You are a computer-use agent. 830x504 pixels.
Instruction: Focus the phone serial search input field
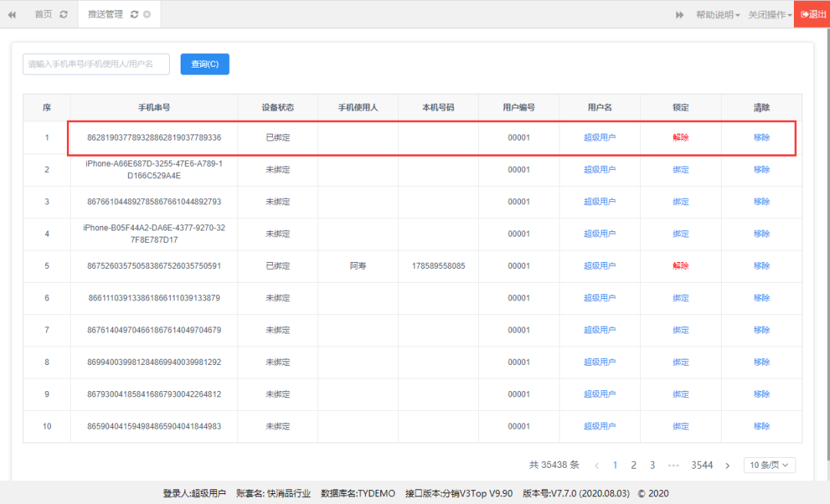point(96,64)
